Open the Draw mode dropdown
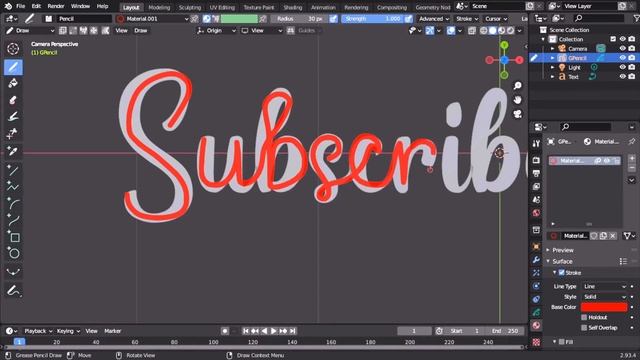The height and width of the screenshot is (360, 640). [x=30, y=31]
